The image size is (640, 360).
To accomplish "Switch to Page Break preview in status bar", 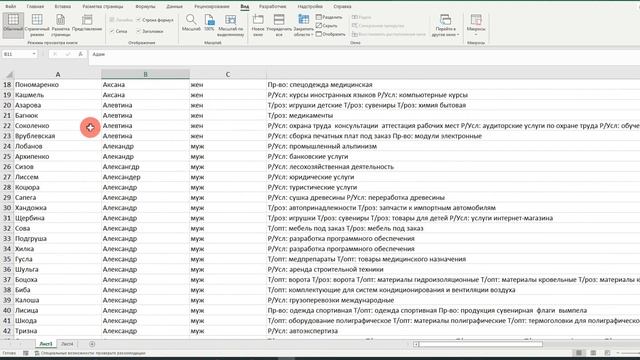I will [607, 353].
